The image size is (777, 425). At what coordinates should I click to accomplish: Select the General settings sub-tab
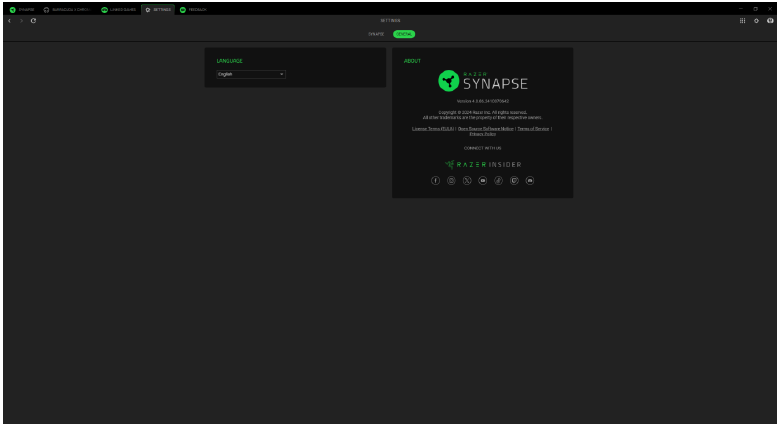(x=404, y=34)
